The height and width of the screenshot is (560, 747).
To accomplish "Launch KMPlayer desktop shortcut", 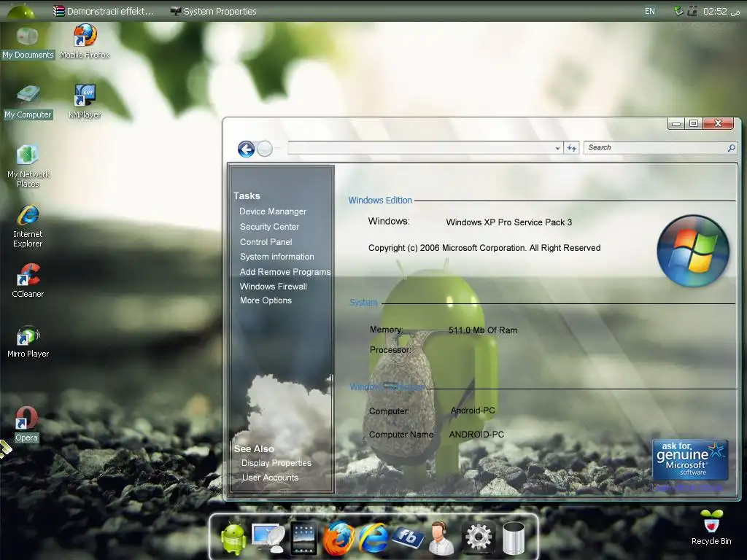I will click(x=85, y=102).
